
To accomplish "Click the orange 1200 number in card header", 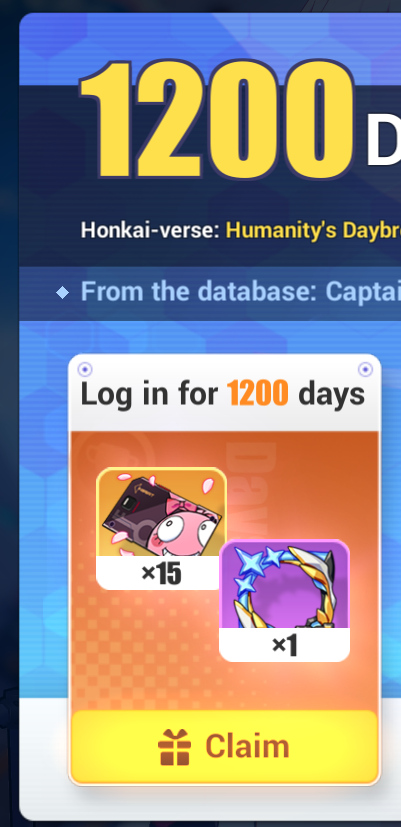I will pos(257,394).
